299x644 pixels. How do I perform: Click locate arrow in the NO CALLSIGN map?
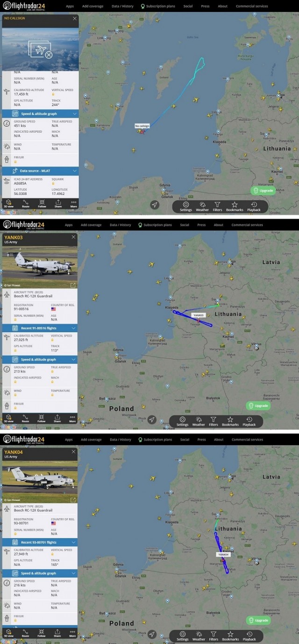point(155,205)
